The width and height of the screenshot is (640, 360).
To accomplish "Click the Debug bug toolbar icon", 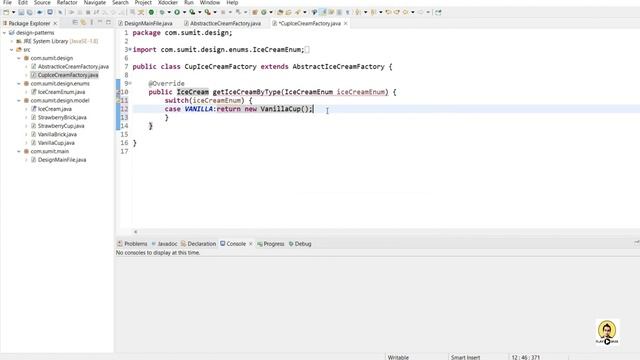I will pos(162,12).
